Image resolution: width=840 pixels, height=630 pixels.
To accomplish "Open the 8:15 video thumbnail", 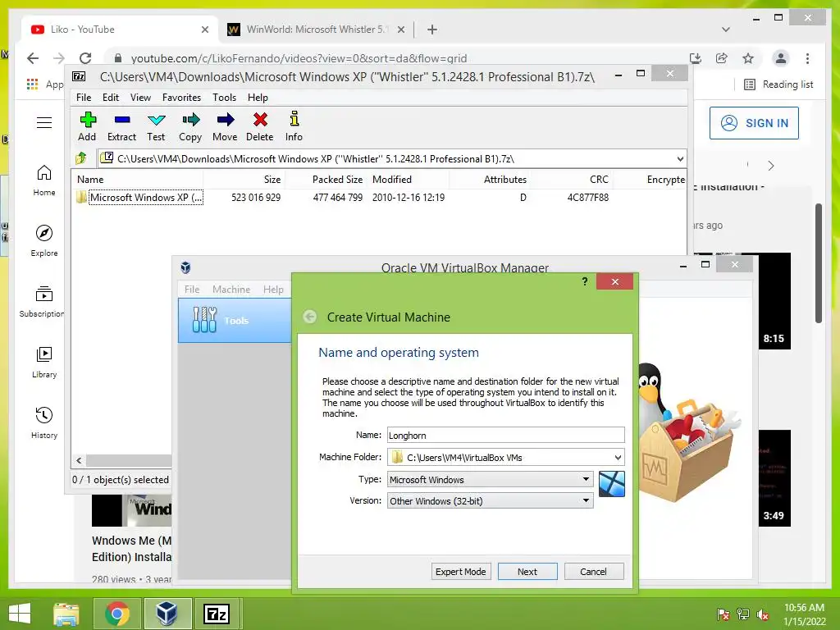I will pyautogui.click(x=774, y=301).
